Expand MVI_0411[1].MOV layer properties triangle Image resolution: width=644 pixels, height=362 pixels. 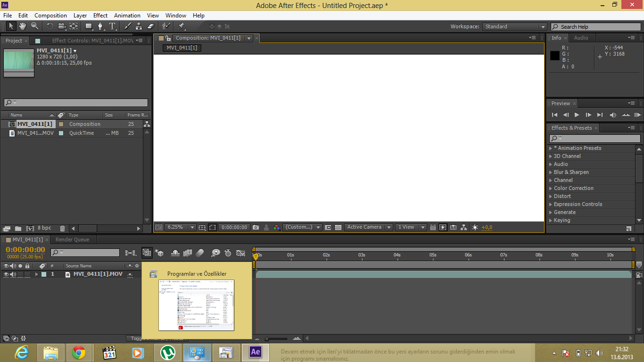pos(36,274)
